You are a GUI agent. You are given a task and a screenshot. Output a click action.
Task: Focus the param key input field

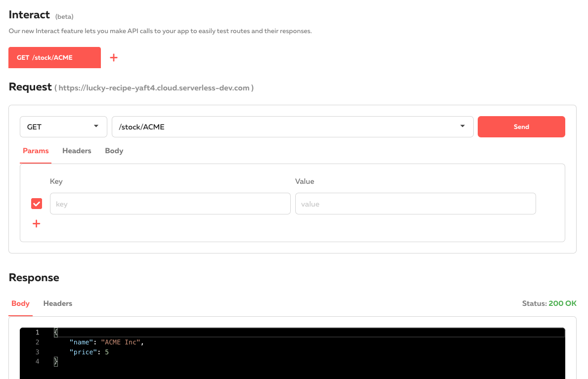click(x=170, y=204)
